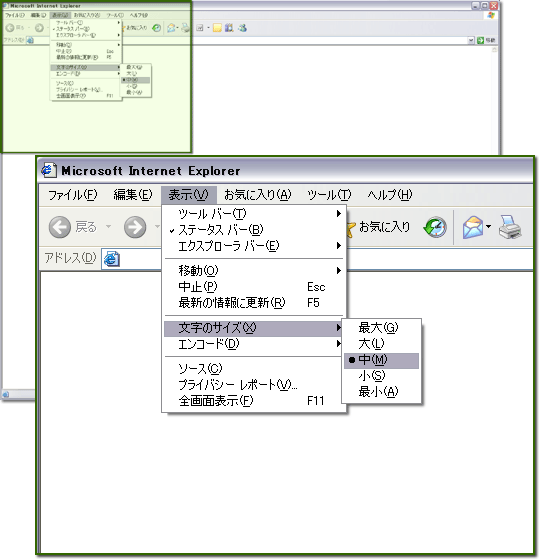The width and height of the screenshot is (540, 560).
Task: Open the dropdown arrow beside the large Back button
Action: point(108,226)
